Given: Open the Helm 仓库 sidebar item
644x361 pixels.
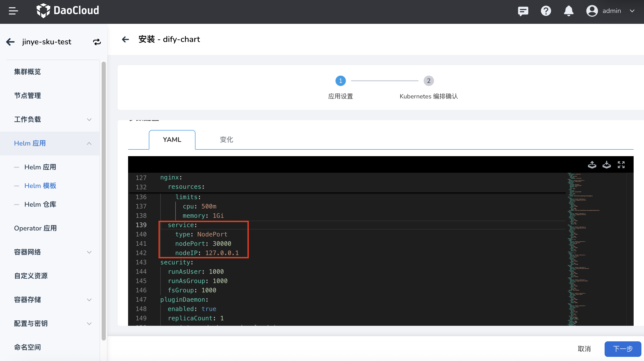Looking at the screenshot, I should tap(40, 205).
